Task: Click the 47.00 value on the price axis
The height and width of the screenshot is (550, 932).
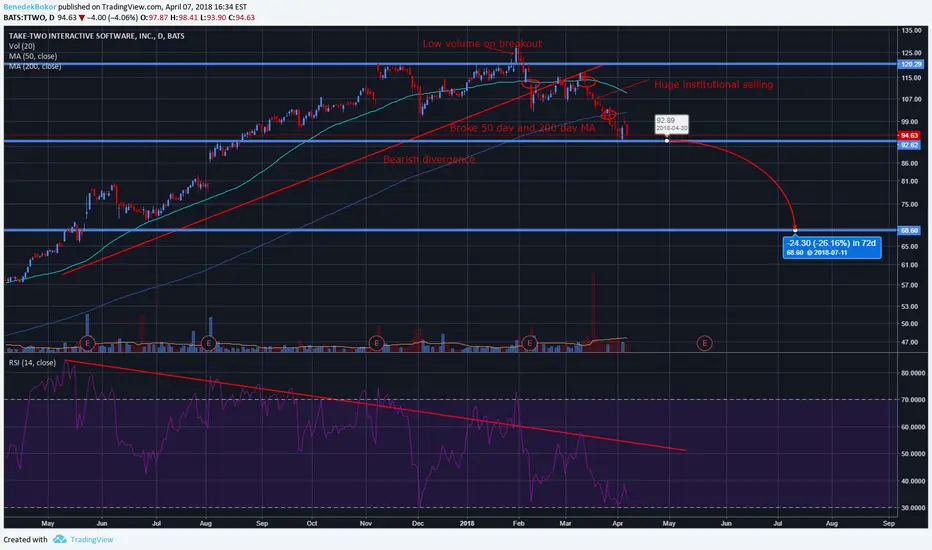Action: 909,342
